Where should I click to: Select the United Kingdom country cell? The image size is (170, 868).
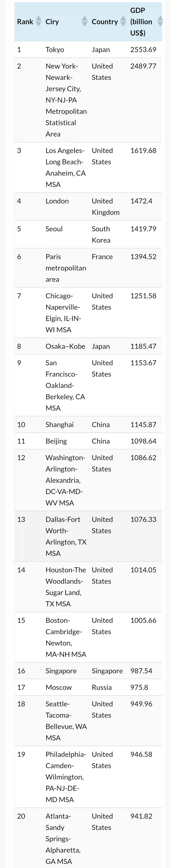click(x=105, y=207)
